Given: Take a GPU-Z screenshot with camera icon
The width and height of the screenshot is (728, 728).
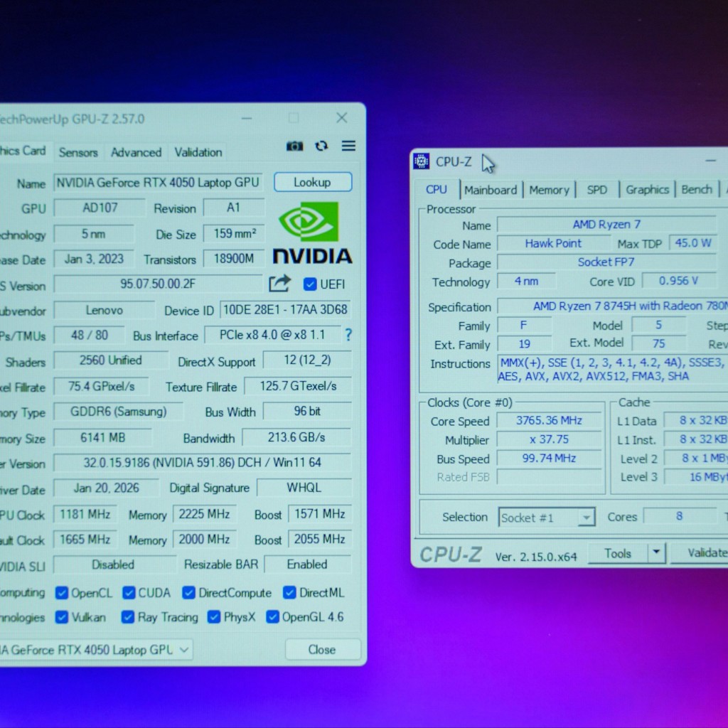Looking at the screenshot, I should [294, 146].
